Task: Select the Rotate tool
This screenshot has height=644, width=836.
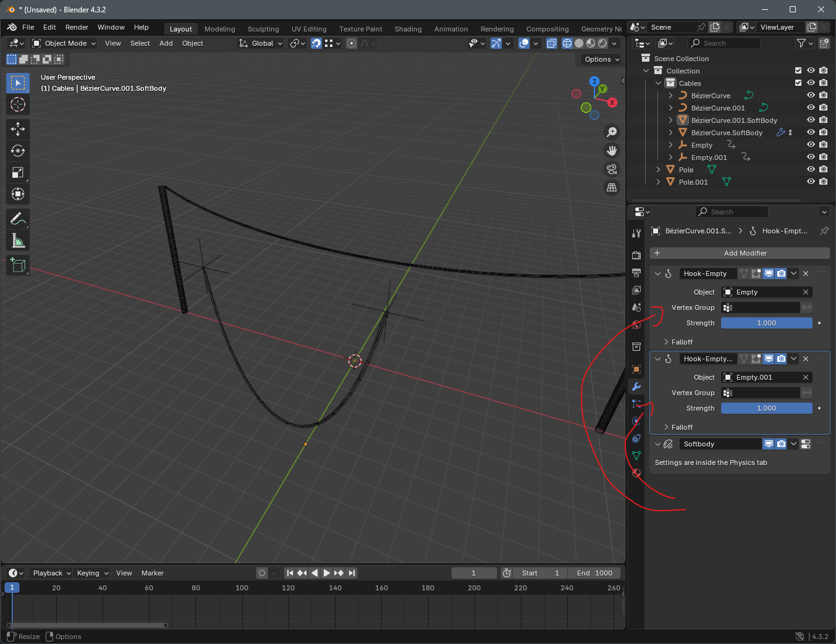Action: click(x=18, y=151)
